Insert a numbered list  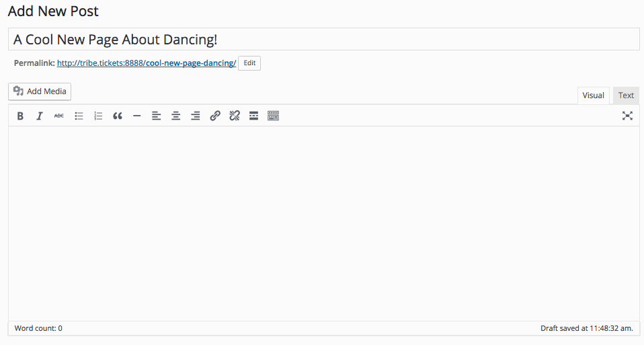click(98, 116)
